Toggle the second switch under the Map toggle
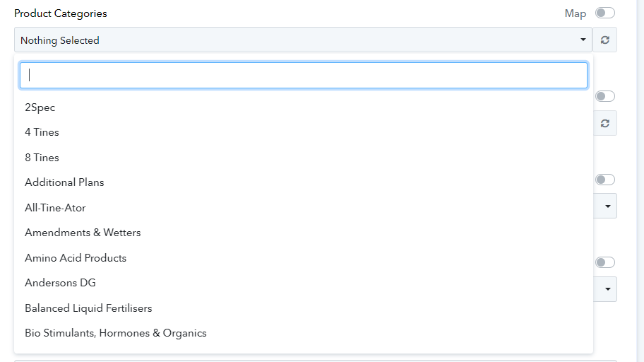644x362 pixels. [x=605, y=96]
